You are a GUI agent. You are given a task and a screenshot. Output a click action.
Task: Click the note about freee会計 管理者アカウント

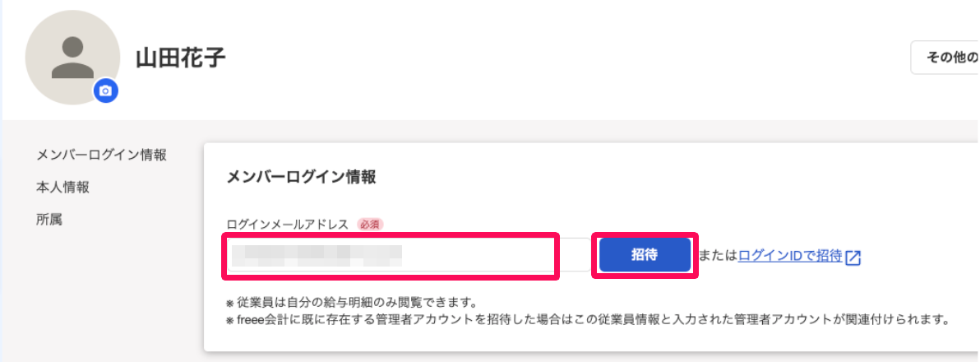[588, 321]
